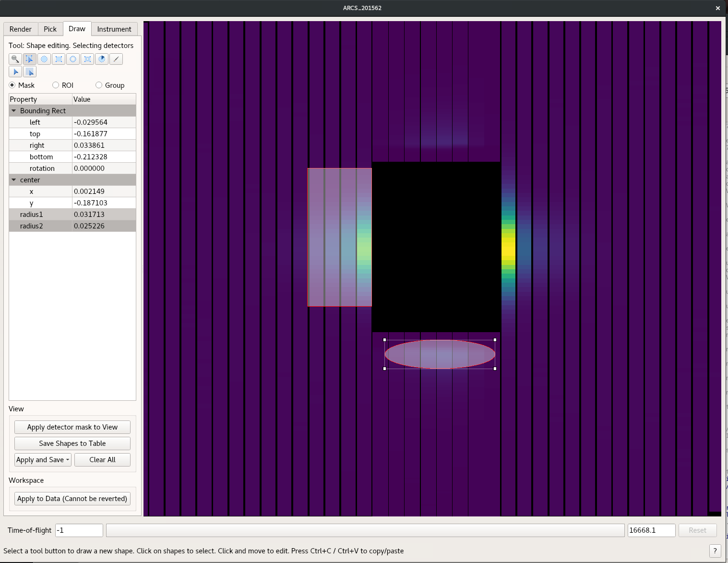
Task: Click the time-of-flight range slider bar
Action: pyautogui.click(x=365, y=530)
